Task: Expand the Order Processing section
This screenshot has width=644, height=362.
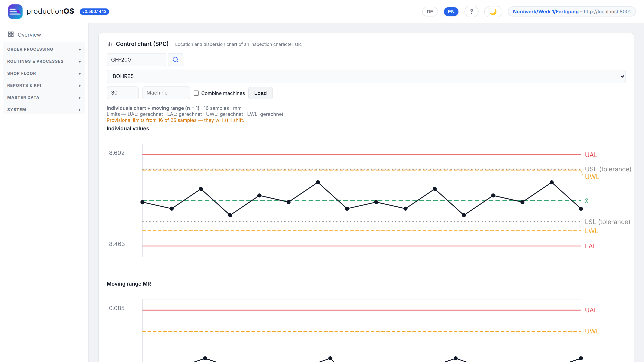Action: [x=44, y=49]
